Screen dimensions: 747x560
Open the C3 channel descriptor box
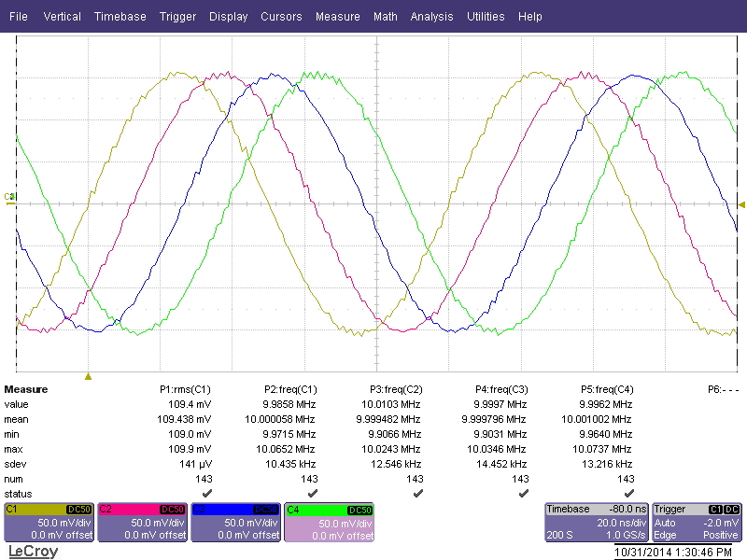coord(236,523)
